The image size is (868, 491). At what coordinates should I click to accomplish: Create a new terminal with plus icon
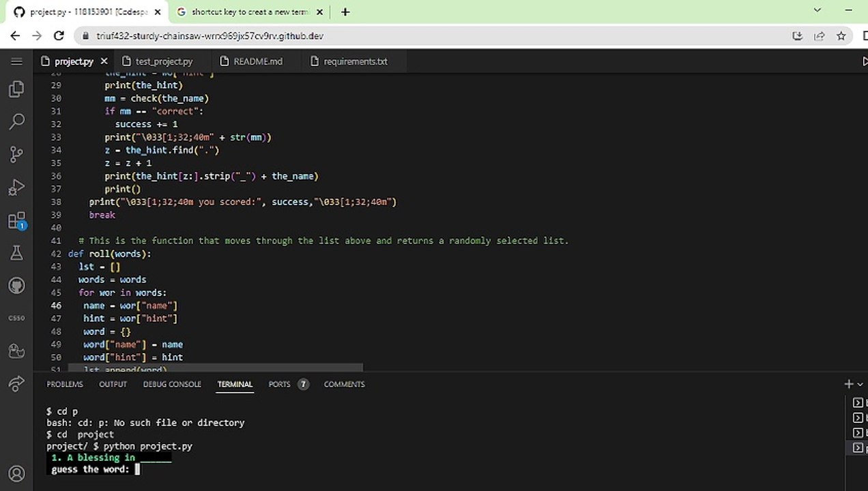(848, 385)
